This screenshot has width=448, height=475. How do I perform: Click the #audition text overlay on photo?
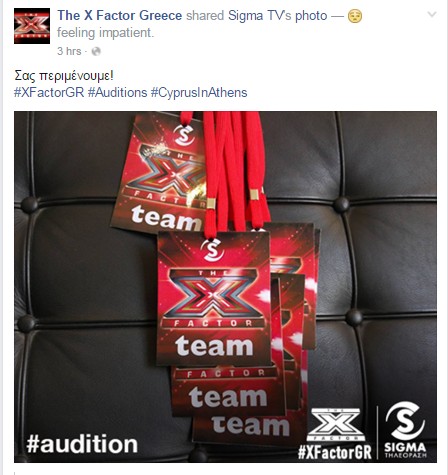(82, 444)
